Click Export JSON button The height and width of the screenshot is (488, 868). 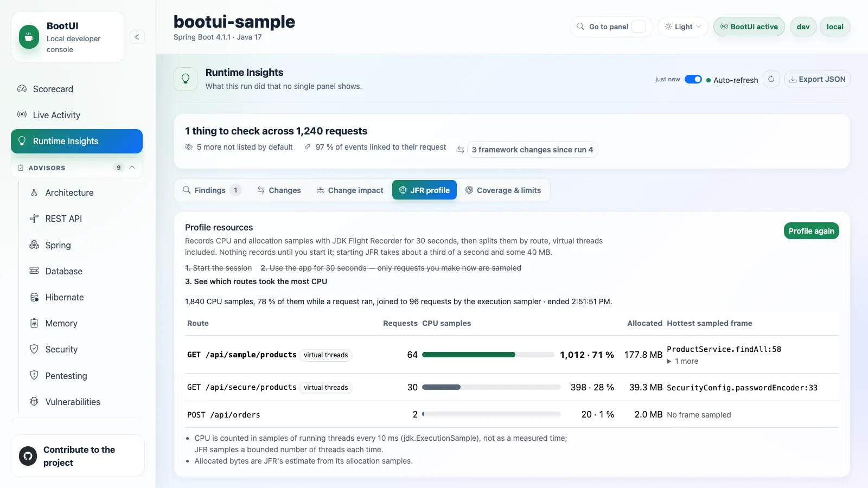(x=817, y=79)
